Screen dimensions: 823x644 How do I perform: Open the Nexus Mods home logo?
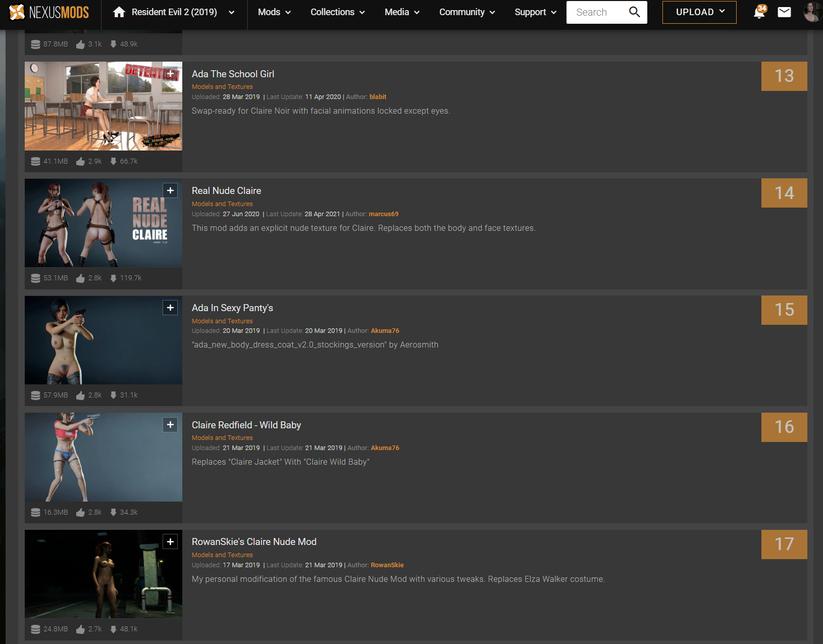(x=49, y=12)
